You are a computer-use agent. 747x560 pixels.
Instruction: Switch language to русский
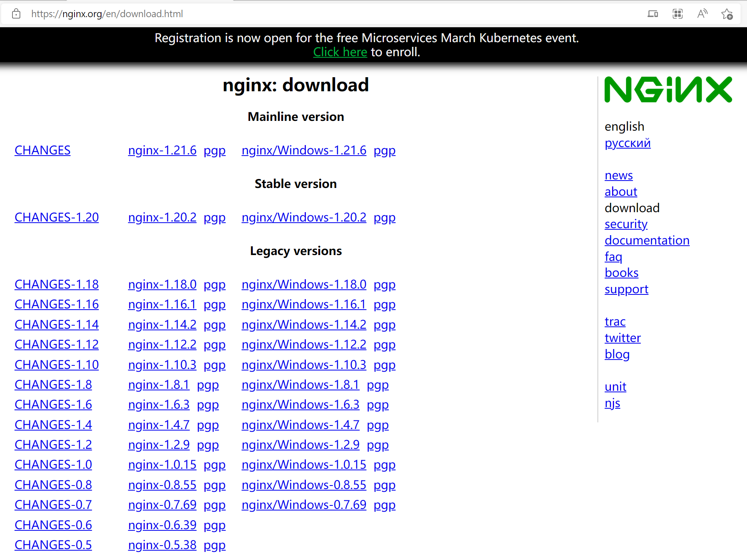[x=628, y=143]
